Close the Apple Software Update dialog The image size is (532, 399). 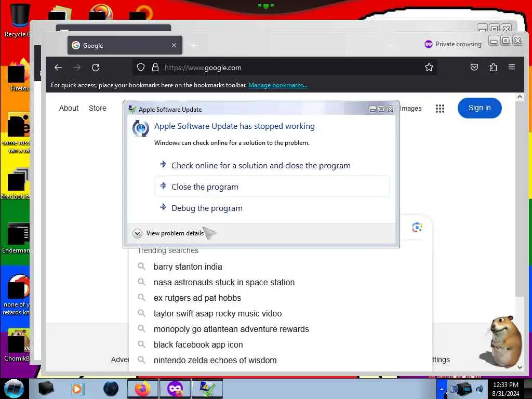coord(391,109)
